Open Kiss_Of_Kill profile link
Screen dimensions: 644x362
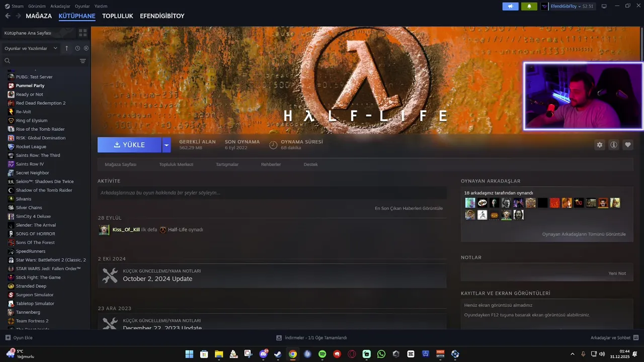coord(126,230)
